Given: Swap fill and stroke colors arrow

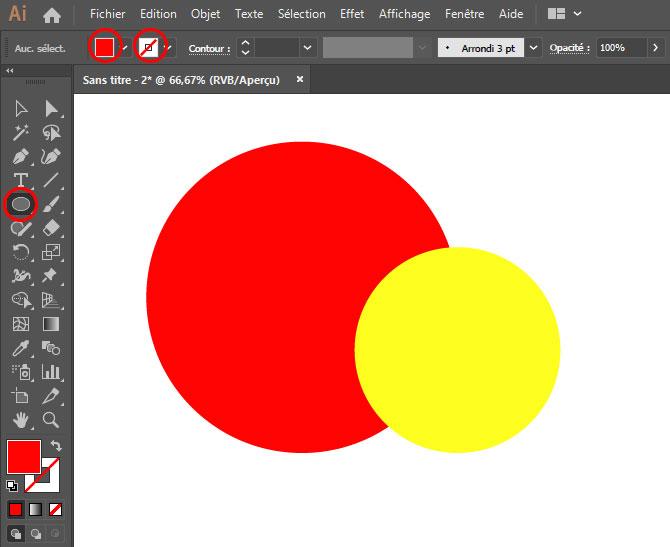Looking at the screenshot, I should point(56,445).
